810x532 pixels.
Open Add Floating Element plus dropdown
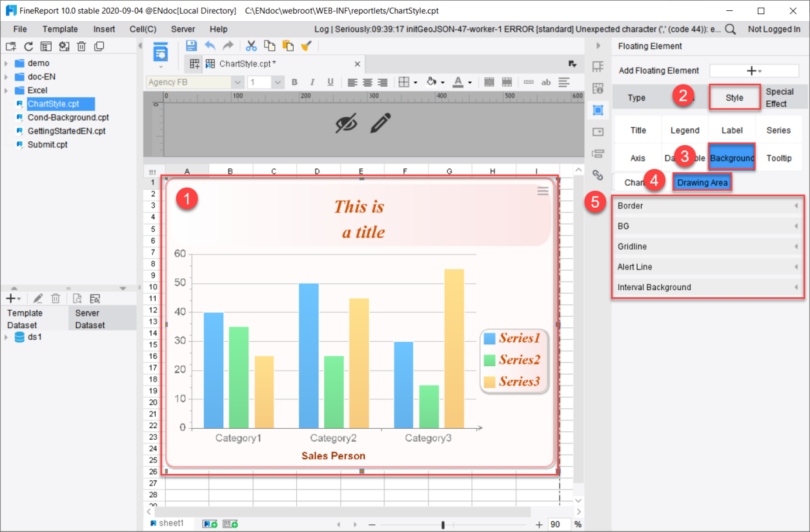754,71
